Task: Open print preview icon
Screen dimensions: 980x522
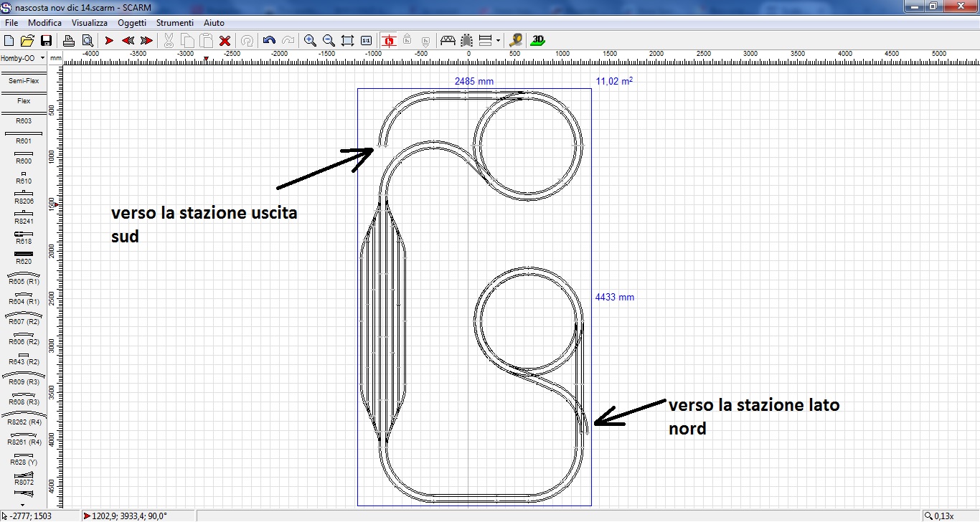Action: pos(87,40)
